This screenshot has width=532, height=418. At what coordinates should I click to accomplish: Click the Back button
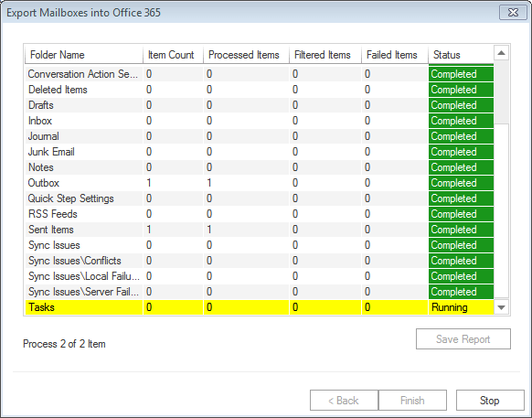click(344, 401)
